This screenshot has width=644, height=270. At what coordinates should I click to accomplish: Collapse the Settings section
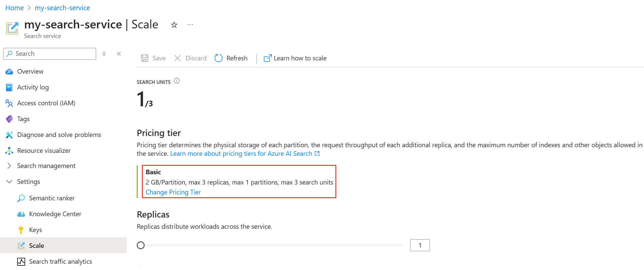click(x=9, y=182)
